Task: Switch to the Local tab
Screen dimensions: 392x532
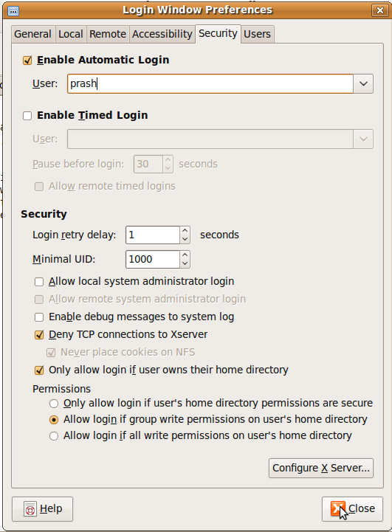Action: click(x=71, y=34)
